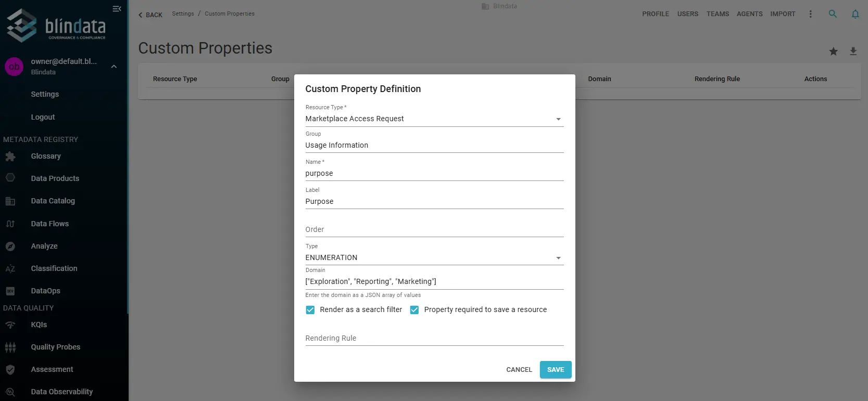The height and width of the screenshot is (401, 868).
Task: Go BACK to previous page
Action: click(150, 15)
